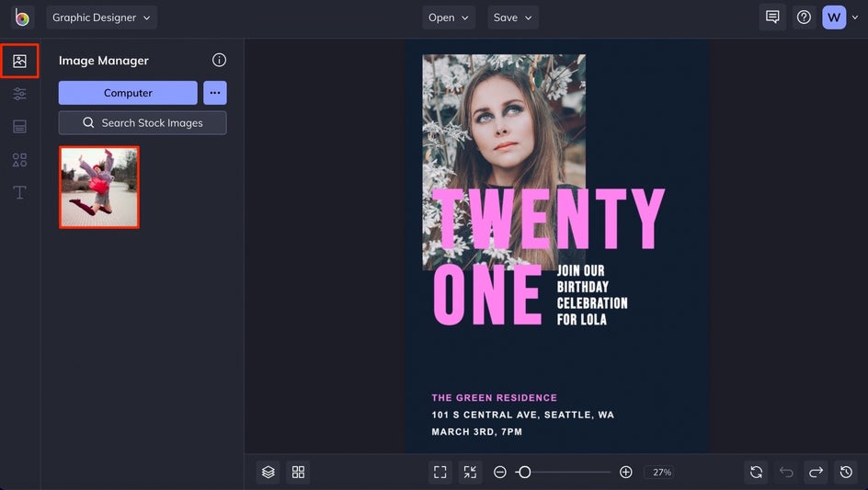Open the Templates sidebar icon
868x490 pixels.
pyautogui.click(x=19, y=127)
